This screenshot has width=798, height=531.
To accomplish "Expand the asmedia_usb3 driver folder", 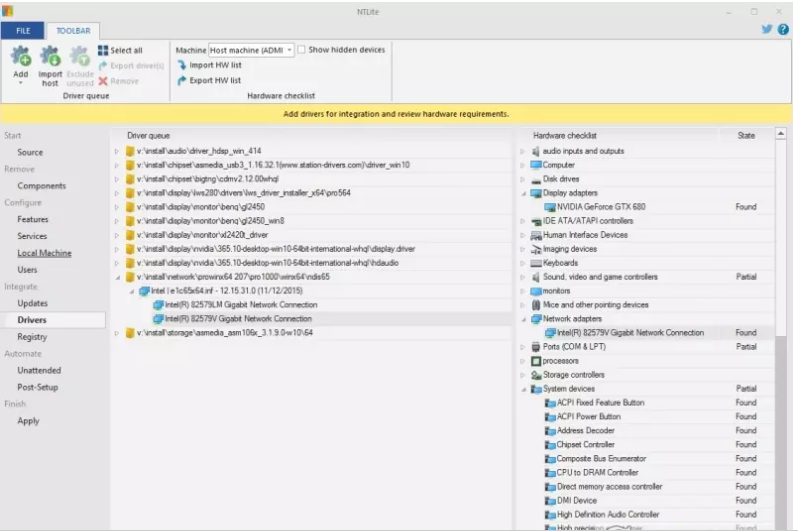I will click(x=117, y=165).
